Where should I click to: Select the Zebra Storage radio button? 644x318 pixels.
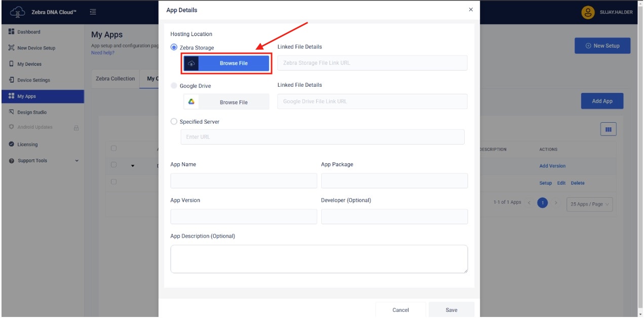coord(174,47)
